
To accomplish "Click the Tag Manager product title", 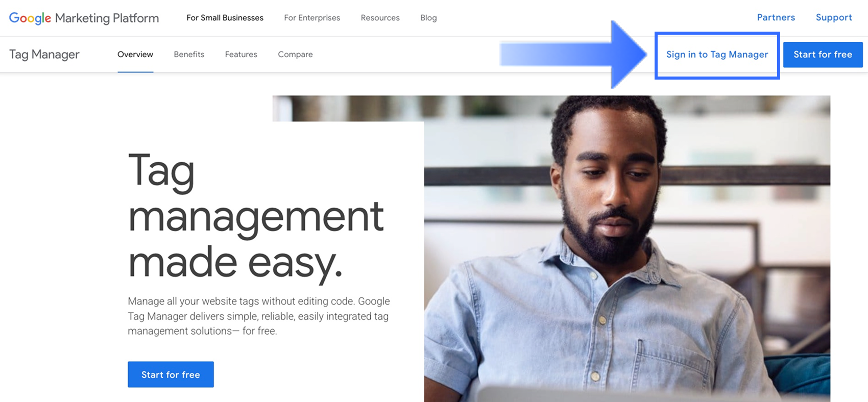I will [44, 55].
